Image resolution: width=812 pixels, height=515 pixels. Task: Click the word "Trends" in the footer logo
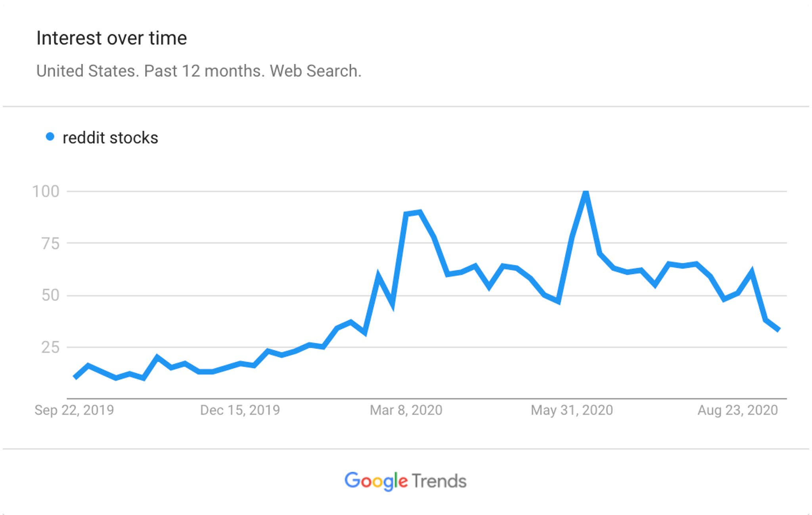click(x=439, y=481)
